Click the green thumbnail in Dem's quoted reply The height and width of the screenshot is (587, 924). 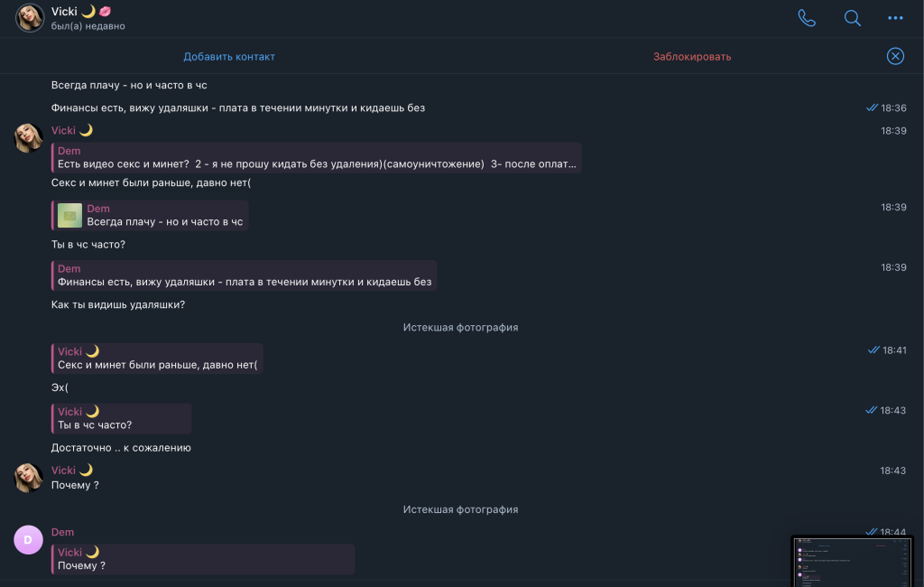(x=69, y=215)
